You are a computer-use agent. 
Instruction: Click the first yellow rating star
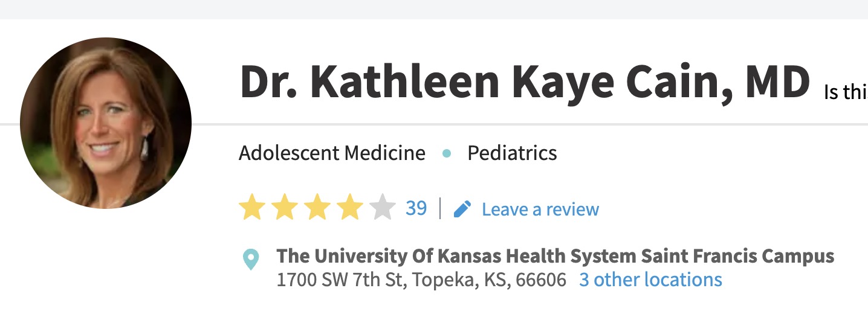tap(252, 208)
